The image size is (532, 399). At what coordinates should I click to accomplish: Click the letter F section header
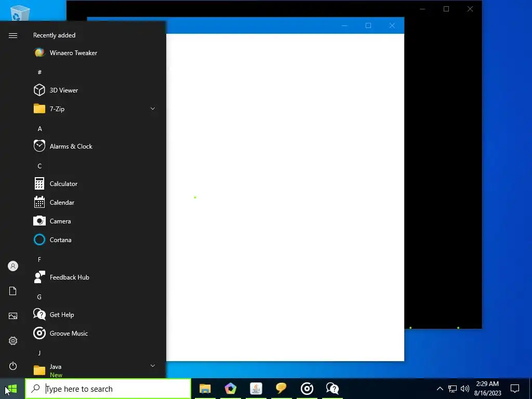39,260
